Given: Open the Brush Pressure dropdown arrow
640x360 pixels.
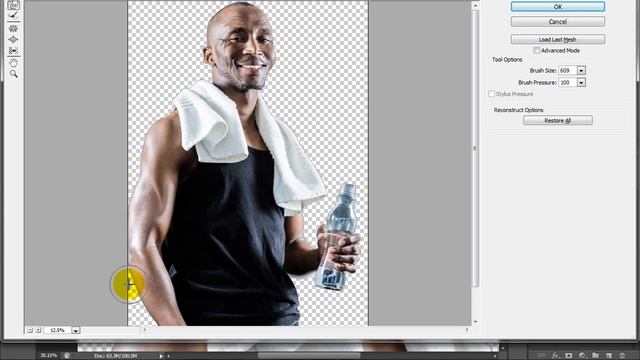Looking at the screenshot, I should [581, 82].
